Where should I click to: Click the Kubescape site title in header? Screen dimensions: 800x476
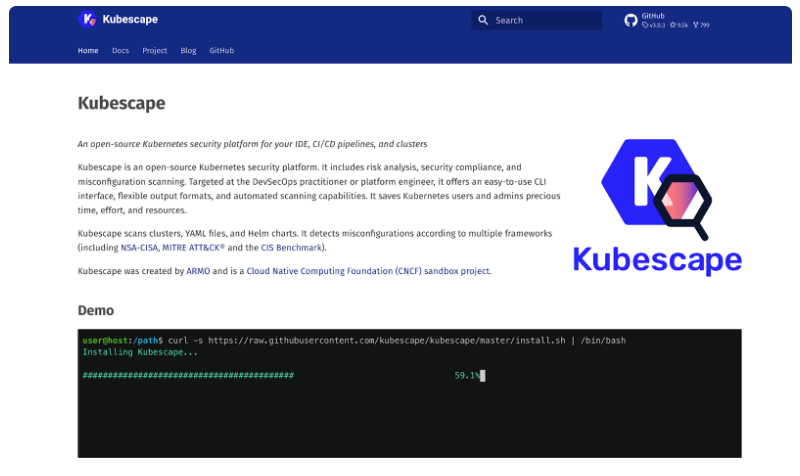[130, 19]
